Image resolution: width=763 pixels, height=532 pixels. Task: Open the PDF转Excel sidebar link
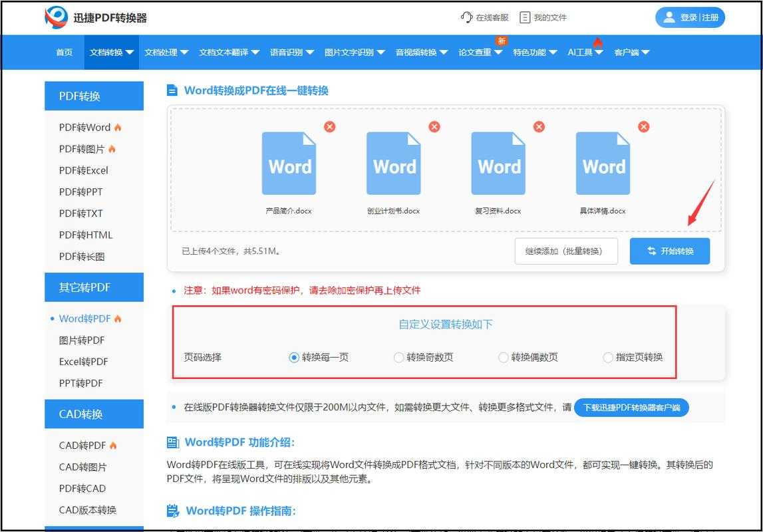[83, 170]
